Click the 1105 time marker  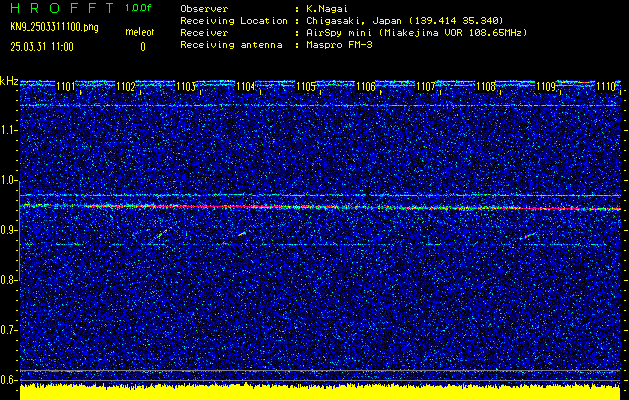click(x=306, y=86)
